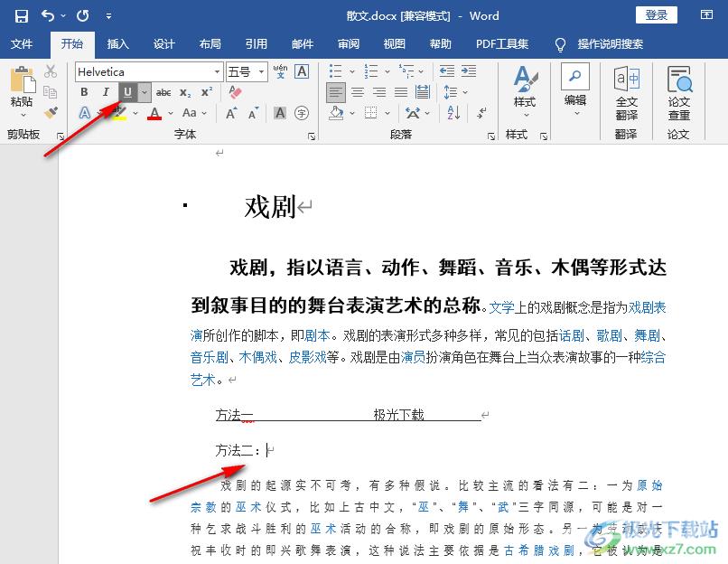
Task: Switch to the 插入 tab
Action: coord(117,44)
